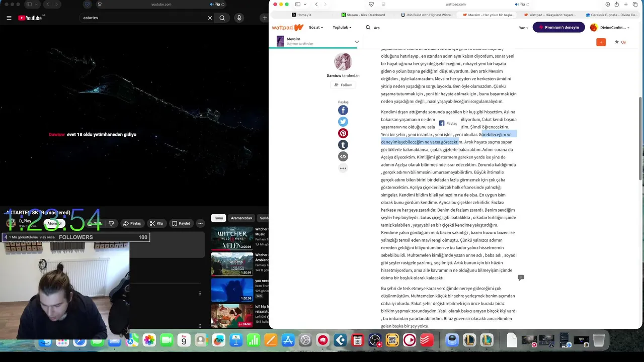Screen dimensions: 644x362
Task: Open the Safari sidebar toggle in Wattpad window
Action: tap(298, 4)
